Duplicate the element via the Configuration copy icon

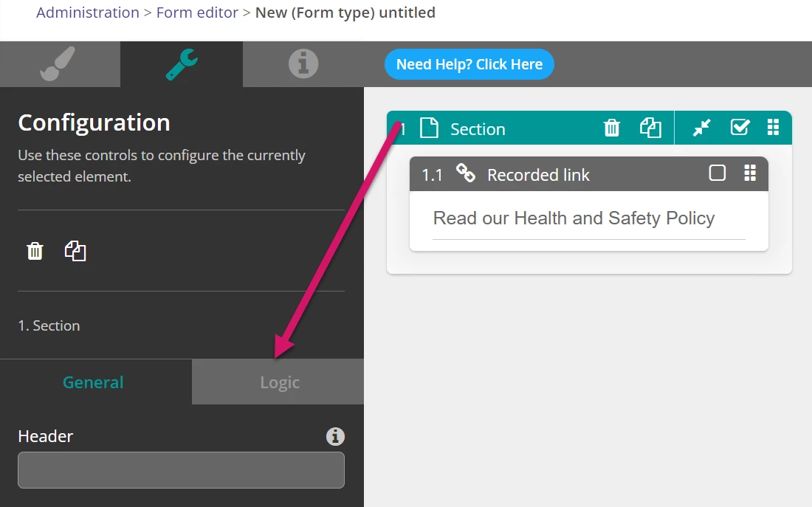click(75, 251)
